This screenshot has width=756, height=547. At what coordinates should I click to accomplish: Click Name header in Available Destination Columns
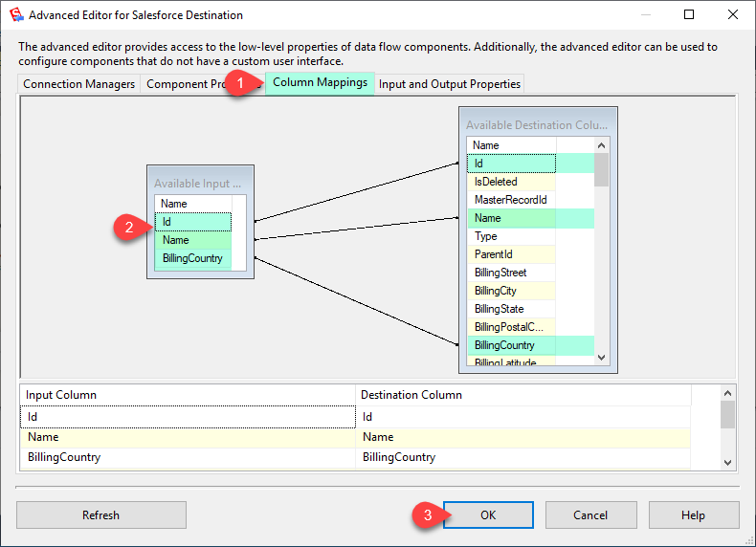(511, 145)
